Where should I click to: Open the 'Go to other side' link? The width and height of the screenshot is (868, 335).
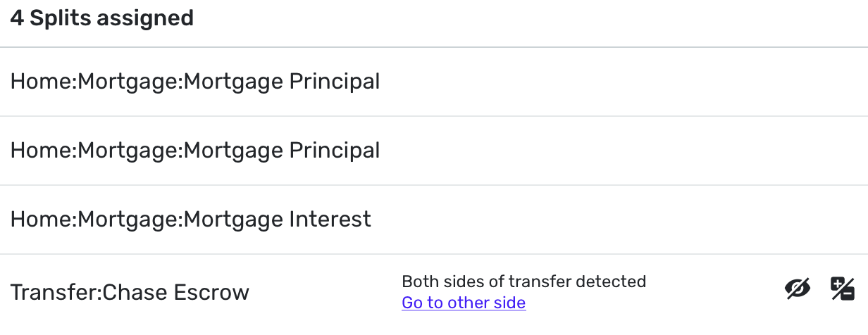[464, 303]
